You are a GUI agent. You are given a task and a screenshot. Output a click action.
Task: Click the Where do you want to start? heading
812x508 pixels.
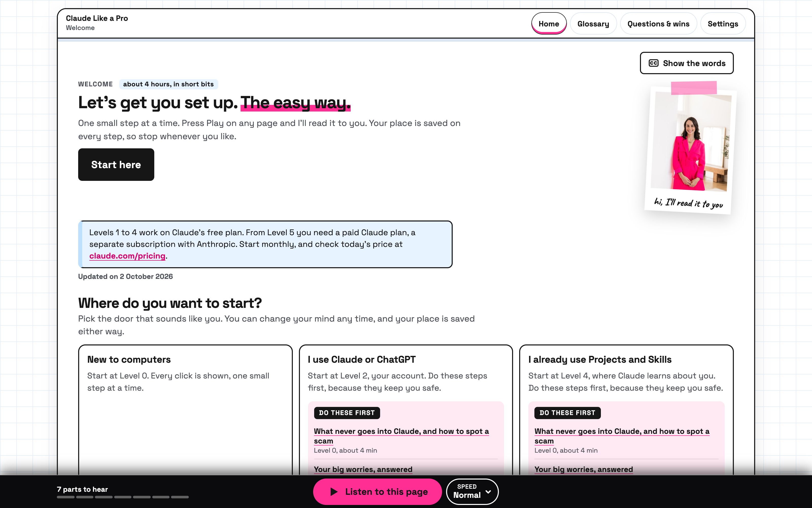click(x=170, y=303)
